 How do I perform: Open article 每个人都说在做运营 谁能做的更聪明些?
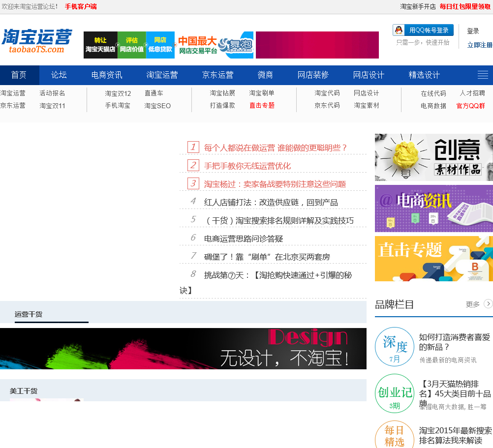tap(275, 148)
